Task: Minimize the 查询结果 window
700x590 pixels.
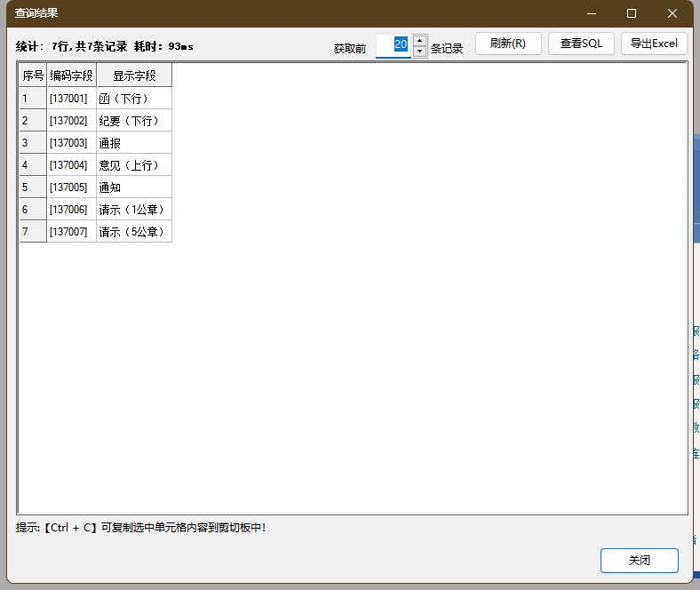Action: (591, 13)
